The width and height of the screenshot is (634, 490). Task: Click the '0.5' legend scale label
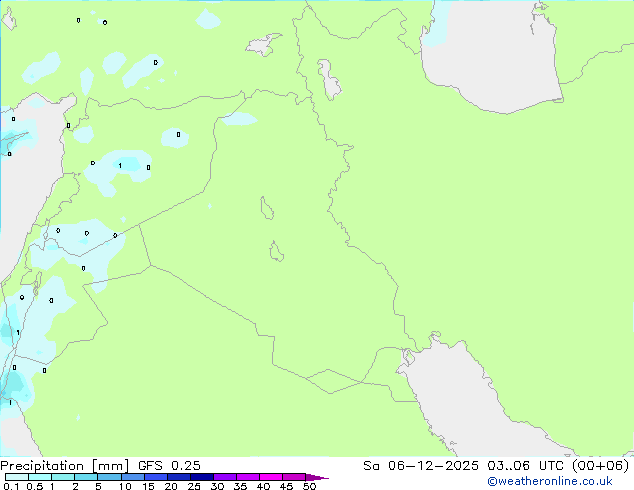pyautogui.click(x=35, y=486)
